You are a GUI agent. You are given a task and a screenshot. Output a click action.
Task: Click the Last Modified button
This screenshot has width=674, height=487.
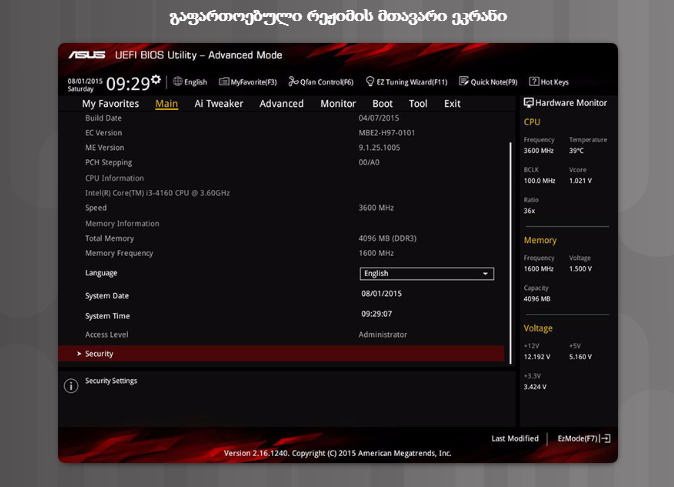point(515,439)
